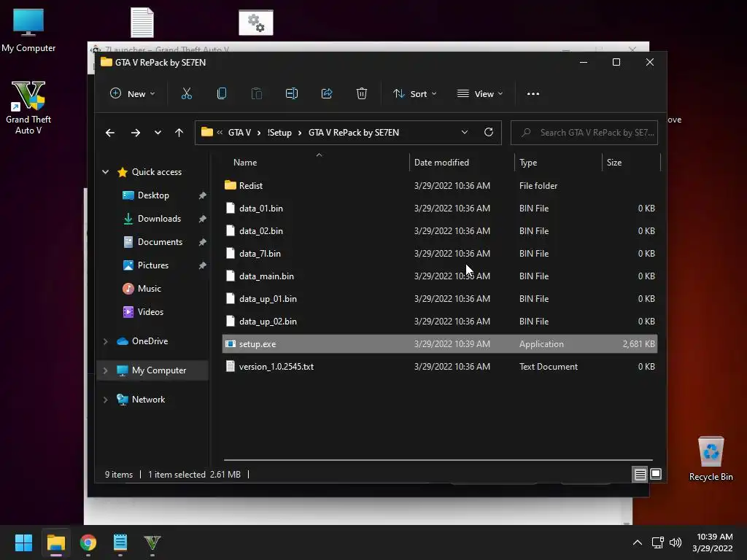Expand the Network tree node
The width and height of the screenshot is (747, 560).
click(105, 400)
